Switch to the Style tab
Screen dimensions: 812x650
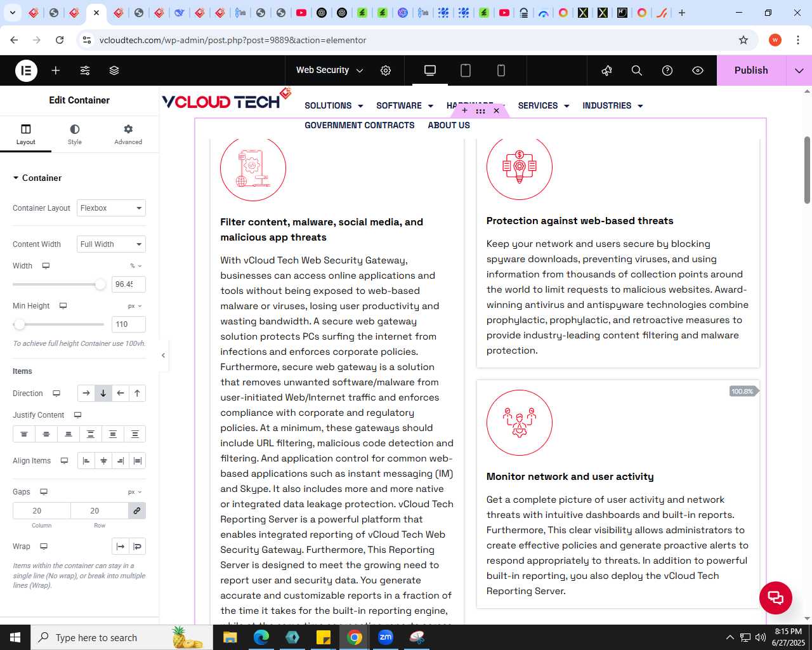coord(75,135)
